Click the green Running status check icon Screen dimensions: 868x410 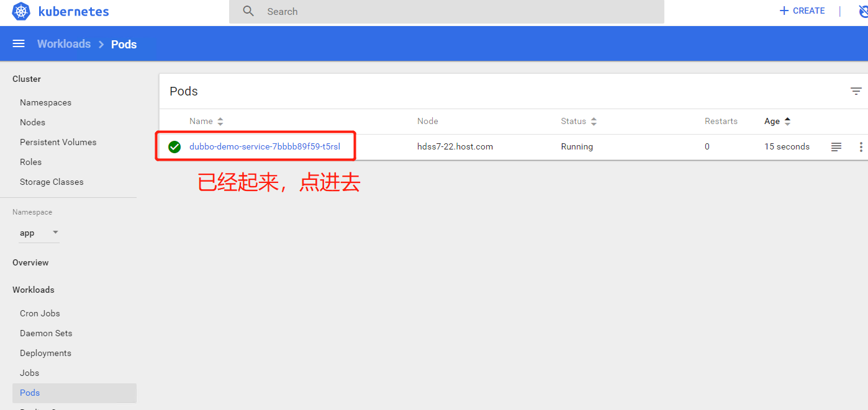pyautogui.click(x=174, y=147)
